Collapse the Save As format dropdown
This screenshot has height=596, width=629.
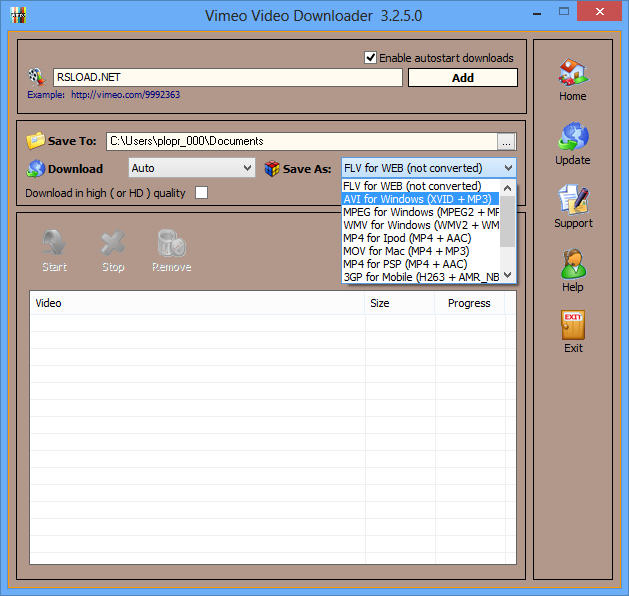(509, 168)
